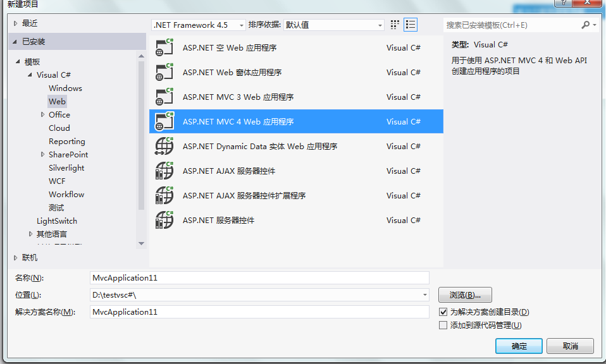Select ASP.NET AJAX 服务器控件 row text
The height and width of the screenshot is (364, 606).
(x=229, y=171)
